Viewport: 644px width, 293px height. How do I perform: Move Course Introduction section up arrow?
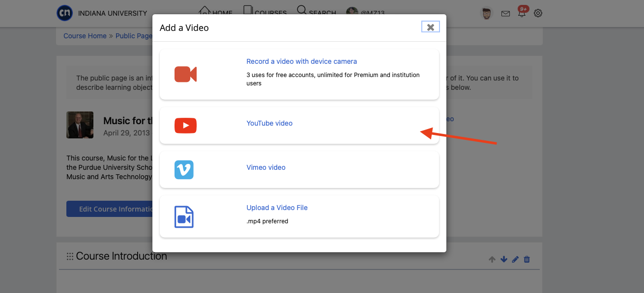pyautogui.click(x=492, y=259)
